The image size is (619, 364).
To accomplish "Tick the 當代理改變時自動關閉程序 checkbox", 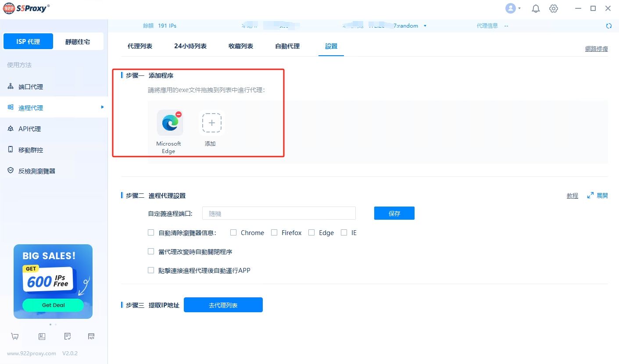I will coord(151,252).
